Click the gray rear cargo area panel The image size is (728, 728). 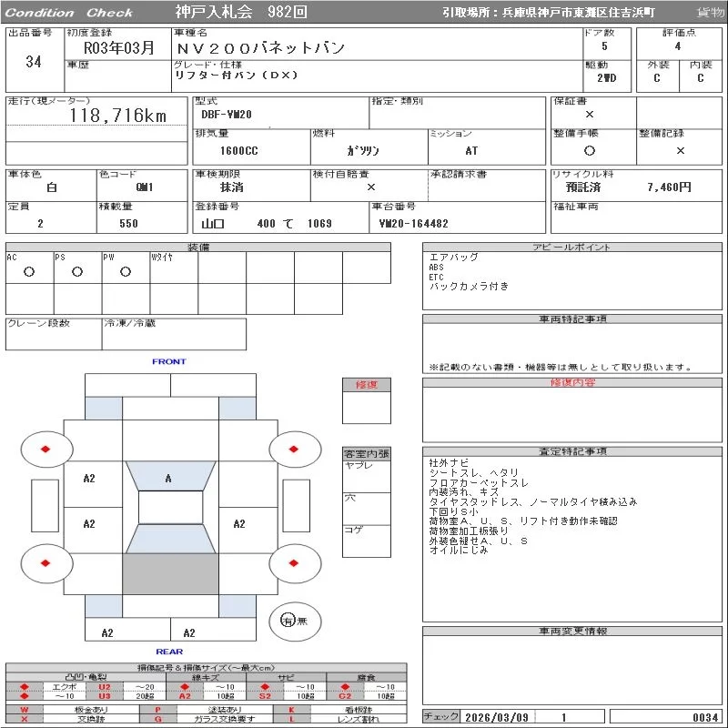point(170,574)
